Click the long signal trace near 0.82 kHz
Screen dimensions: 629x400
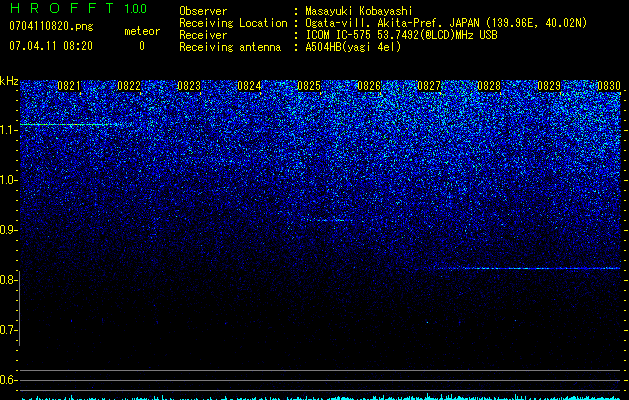pos(529,268)
